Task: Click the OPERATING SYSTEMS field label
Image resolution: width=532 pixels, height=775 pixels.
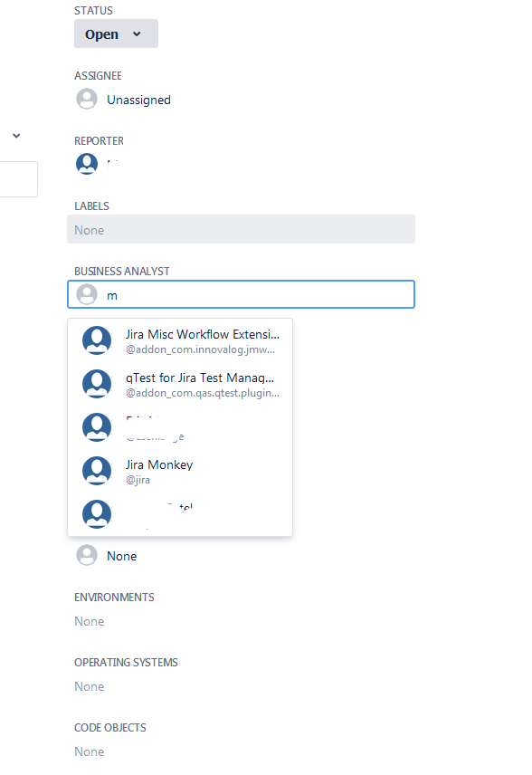Action: (x=126, y=663)
